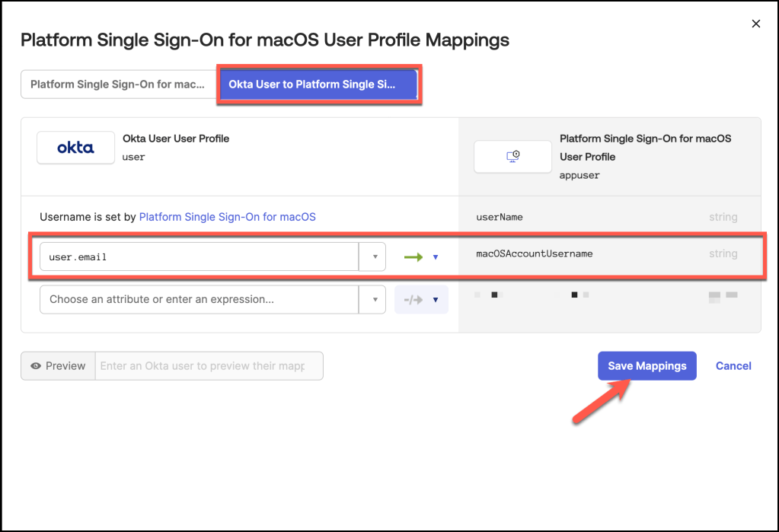This screenshot has width=779, height=532.
Task: Expand the empty attribute field dropdown arrow
Action: pos(374,300)
